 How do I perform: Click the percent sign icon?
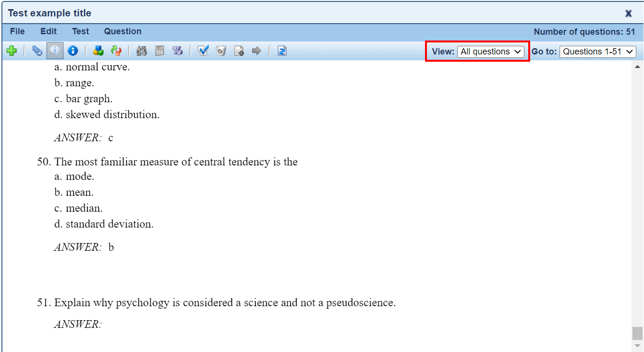tap(178, 51)
